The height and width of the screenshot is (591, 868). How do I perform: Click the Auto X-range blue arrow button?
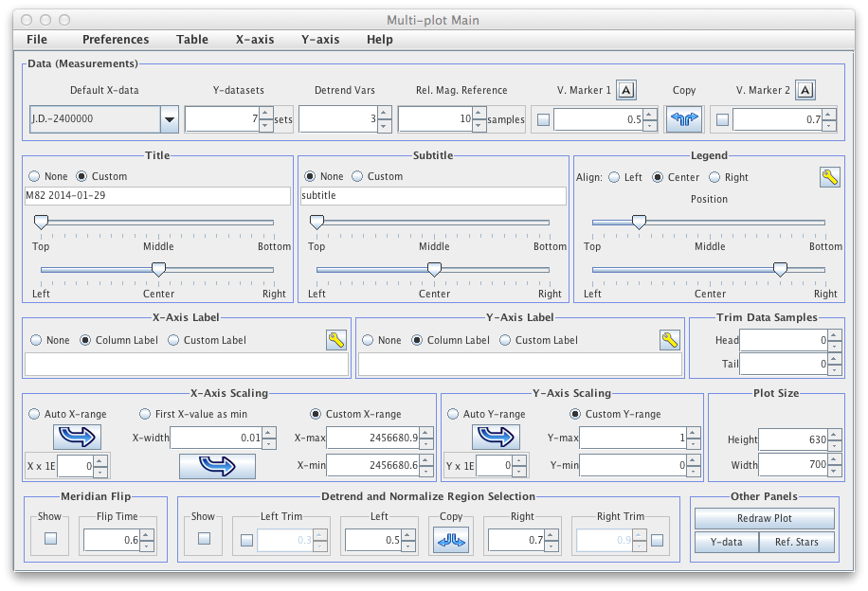coord(79,437)
